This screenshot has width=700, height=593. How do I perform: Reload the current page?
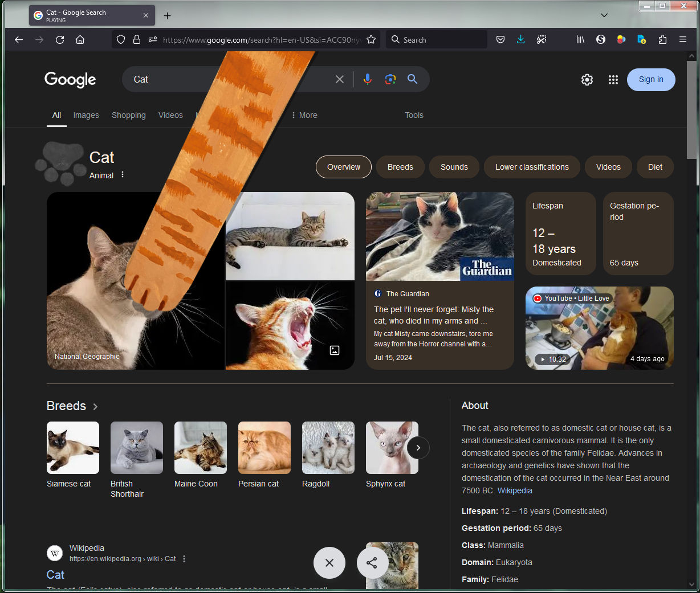(x=60, y=40)
